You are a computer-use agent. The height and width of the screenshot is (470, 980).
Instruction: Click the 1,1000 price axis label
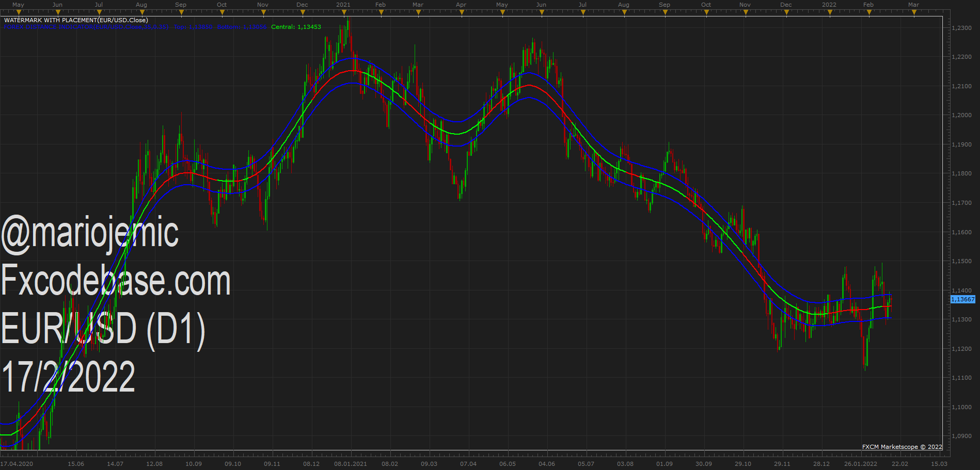pos(961,408)
